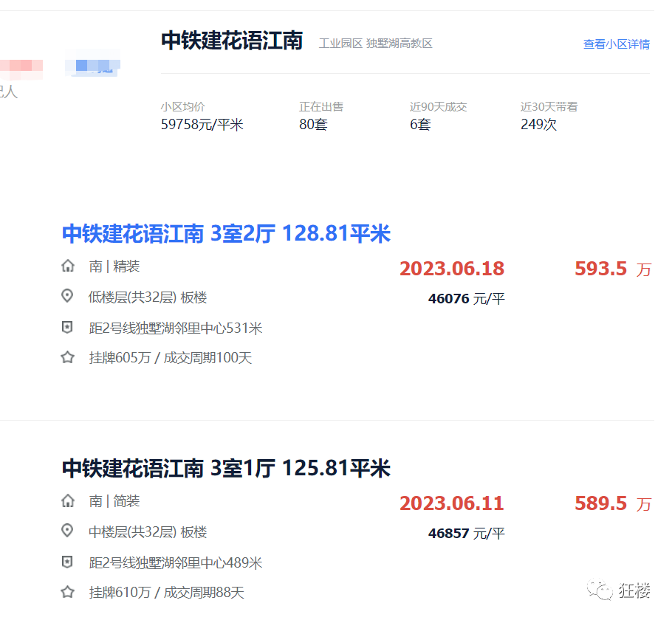Click the 近30天带看 label
Viewport: 672px width, 620px height.
tap(549, 107)
